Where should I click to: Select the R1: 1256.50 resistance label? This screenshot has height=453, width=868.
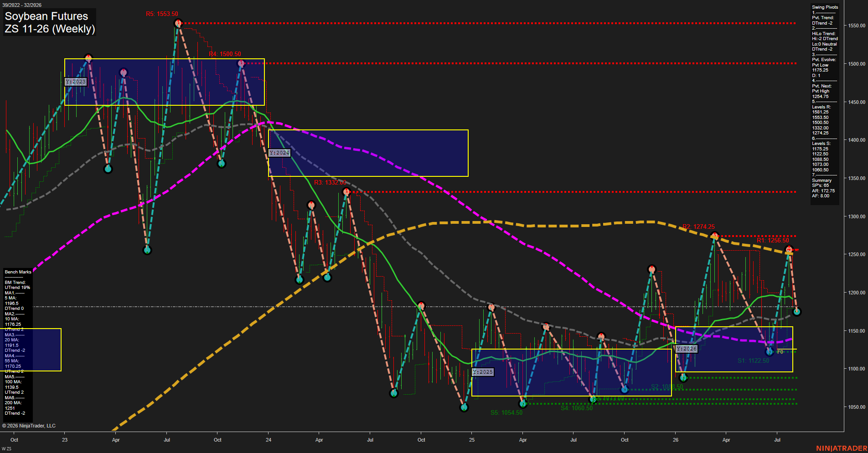[x=773, y=240]
